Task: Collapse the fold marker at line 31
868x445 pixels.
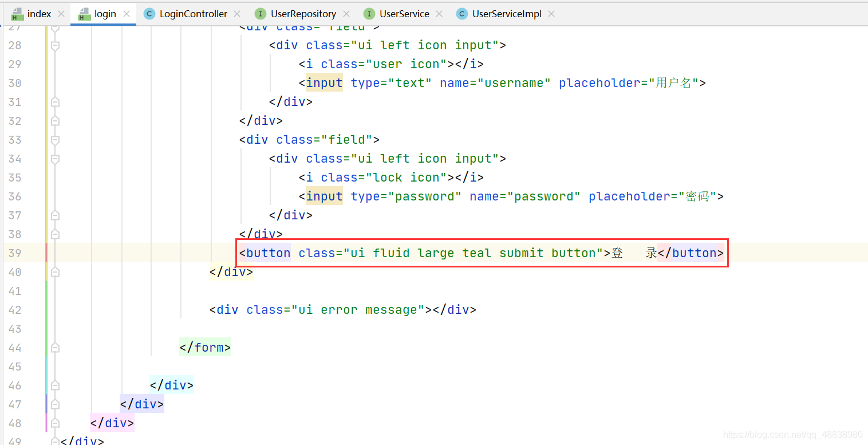Action: [x=55, y=102]
